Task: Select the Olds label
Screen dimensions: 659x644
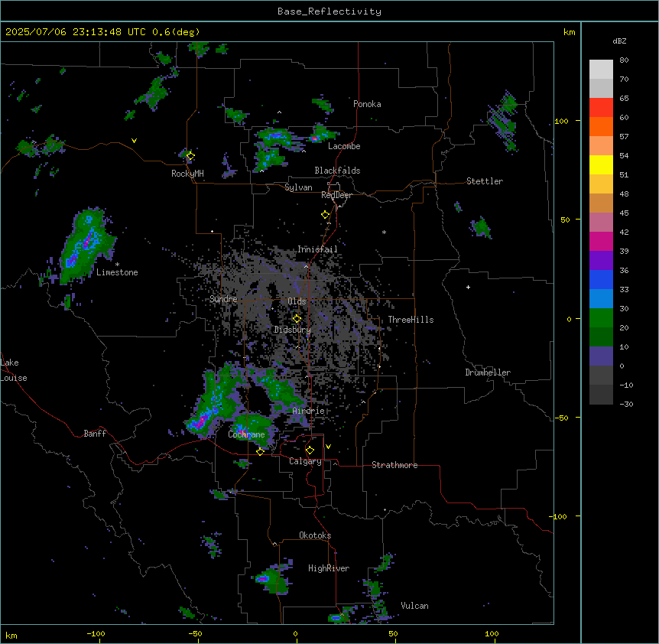Action: [x=297, y=301]
